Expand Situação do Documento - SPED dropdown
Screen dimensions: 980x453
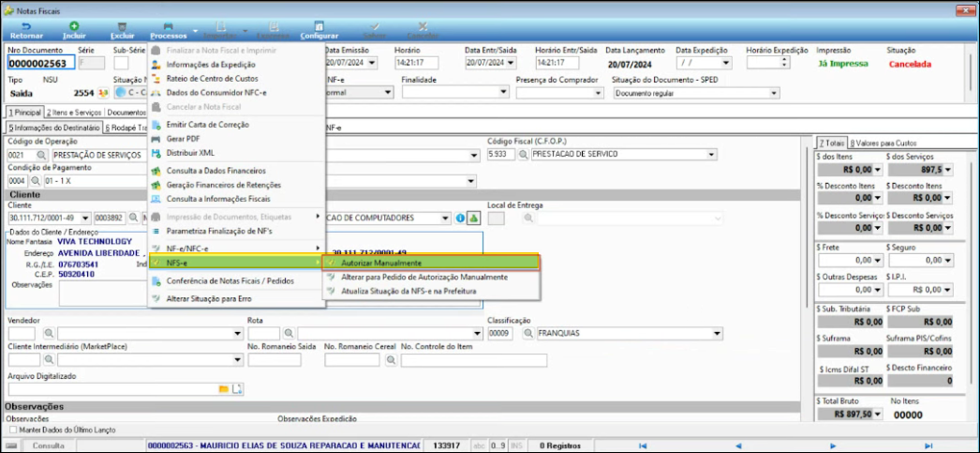coord(775,93)
